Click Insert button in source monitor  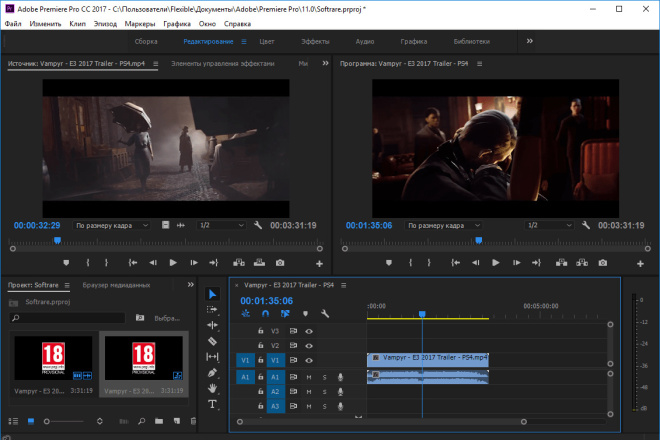(x=239, y=263)
